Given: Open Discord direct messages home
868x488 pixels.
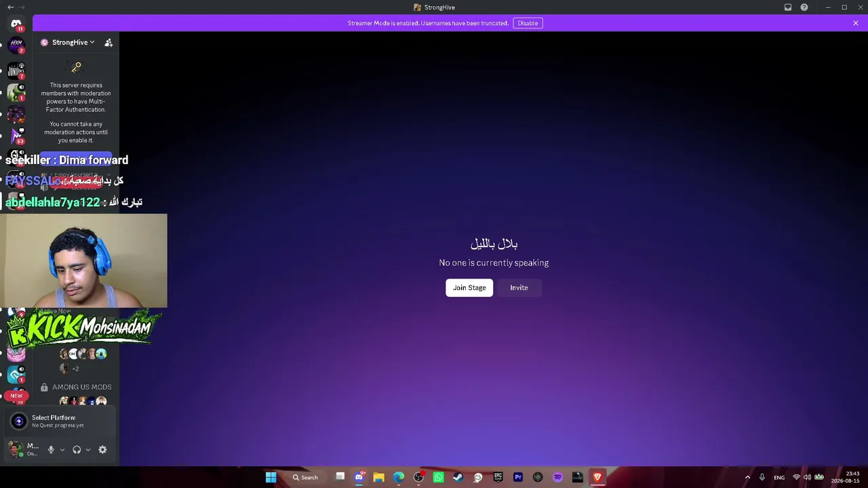Looking at the screenshot, I should click(16, 24).
